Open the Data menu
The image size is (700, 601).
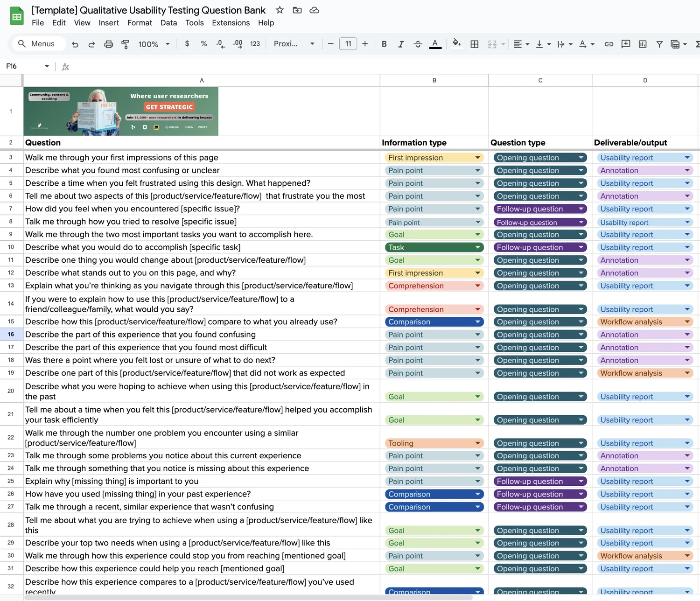168,23
